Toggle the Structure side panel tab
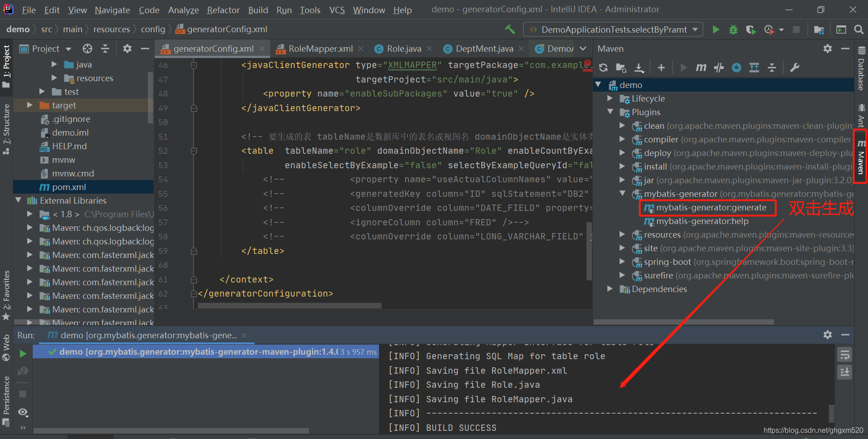Viewport: 868px width, 439px height. click(6, 129)
